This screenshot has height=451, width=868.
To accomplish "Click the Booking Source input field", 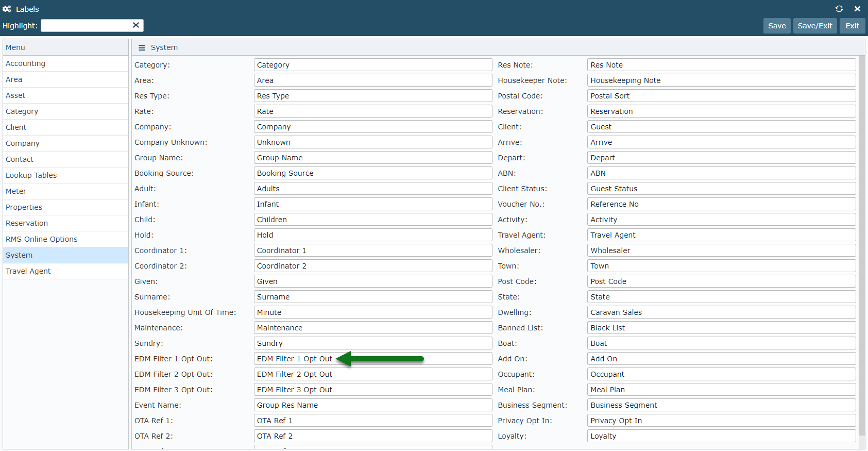I will (373, 173).
